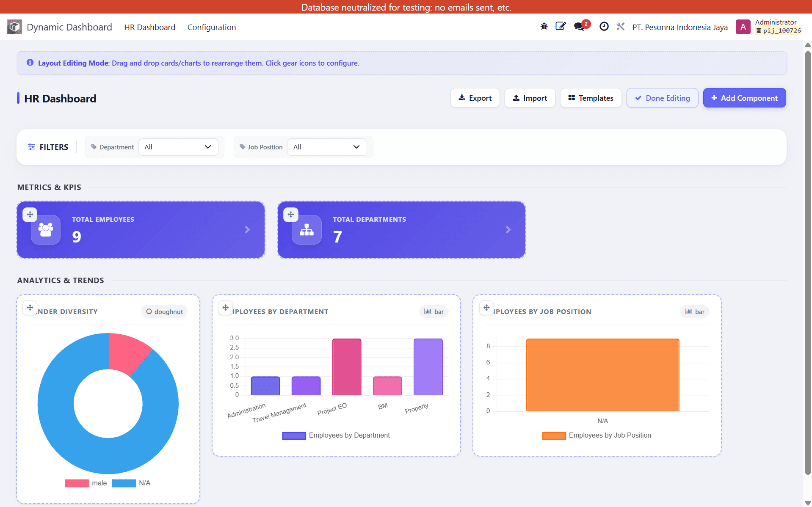Image resolution: width=812 pixels, height=507 pixels.
Task: Click the Project EO bar in department chart
Action: tap(347, 367)
